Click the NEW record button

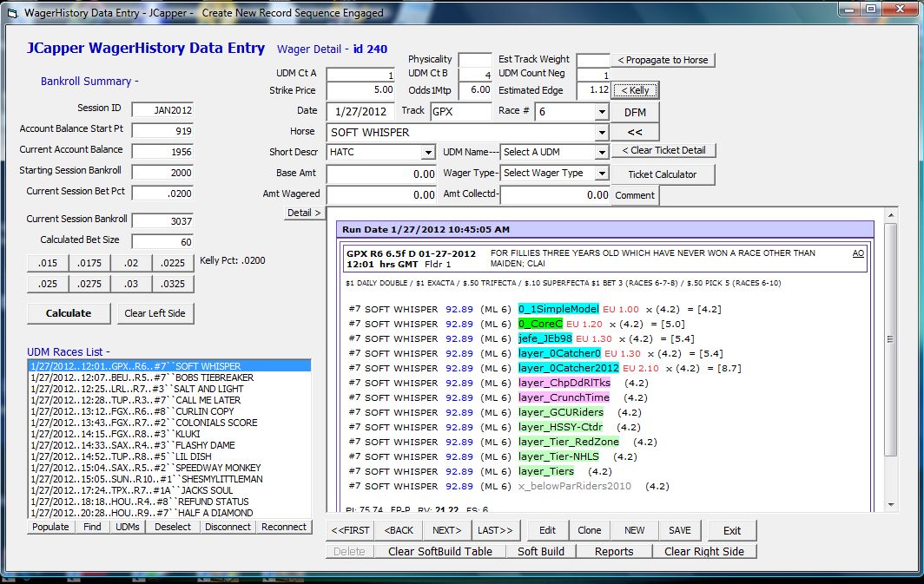[x=635, y=530]
